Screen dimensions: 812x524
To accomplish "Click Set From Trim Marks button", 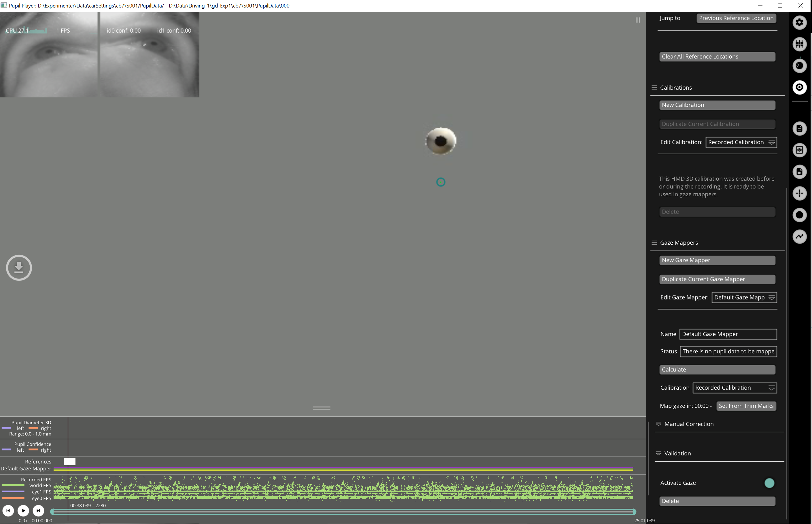I will tap(746, 406).
